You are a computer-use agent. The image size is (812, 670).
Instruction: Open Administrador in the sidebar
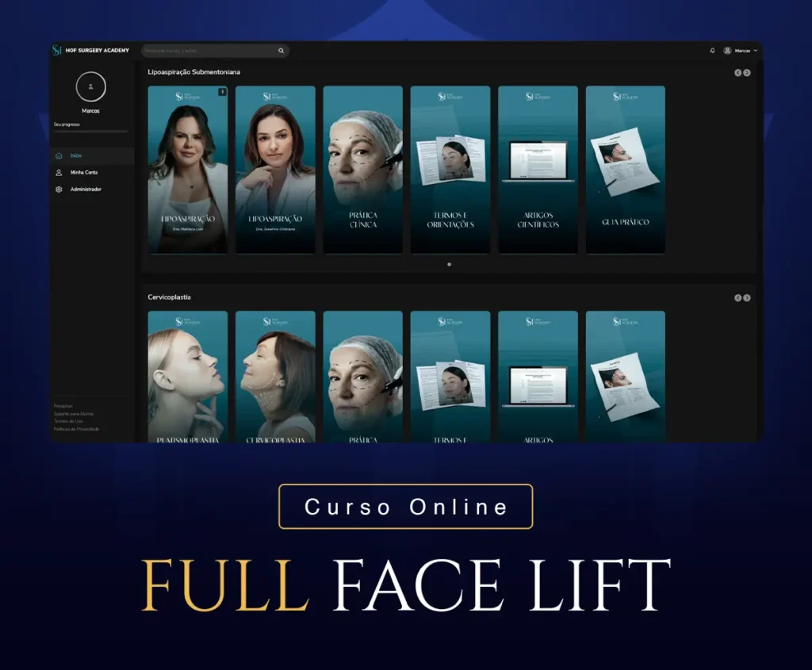coord(92,190)
